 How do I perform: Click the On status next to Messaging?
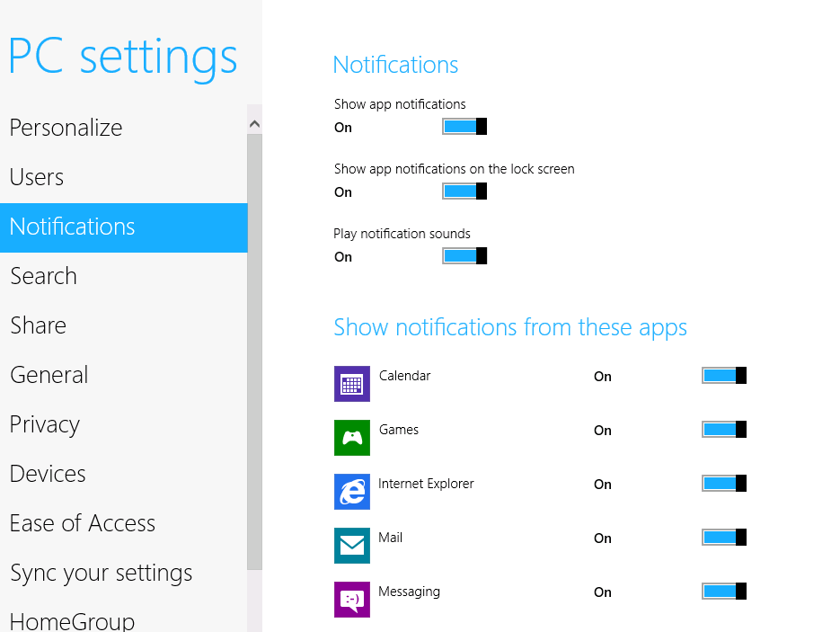pyautogui.click(x=603, y=592)
